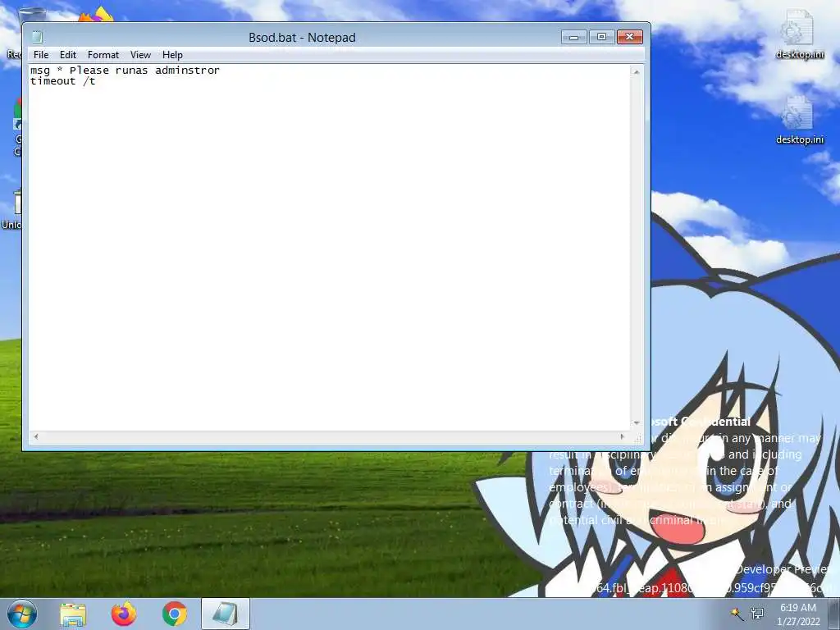840x630 pixels.
Task: Open the Help menu
Action: [x=172, y=55]
